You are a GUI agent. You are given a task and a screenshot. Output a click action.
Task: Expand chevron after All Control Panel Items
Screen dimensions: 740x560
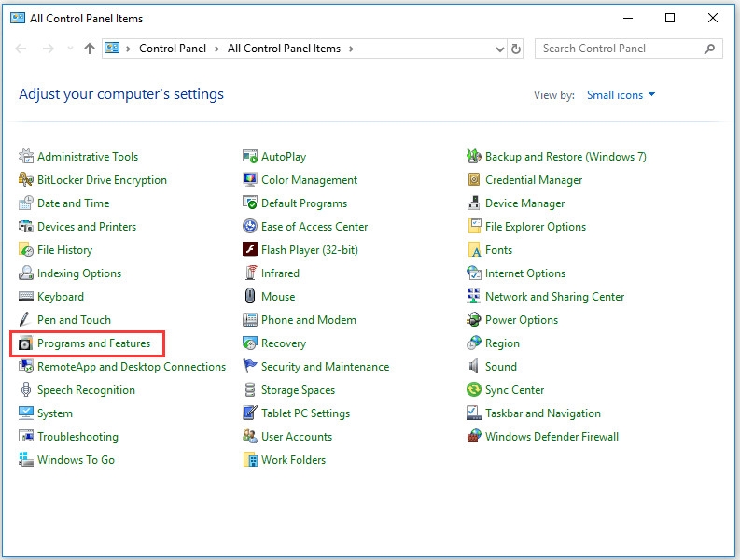pos(351,49)
